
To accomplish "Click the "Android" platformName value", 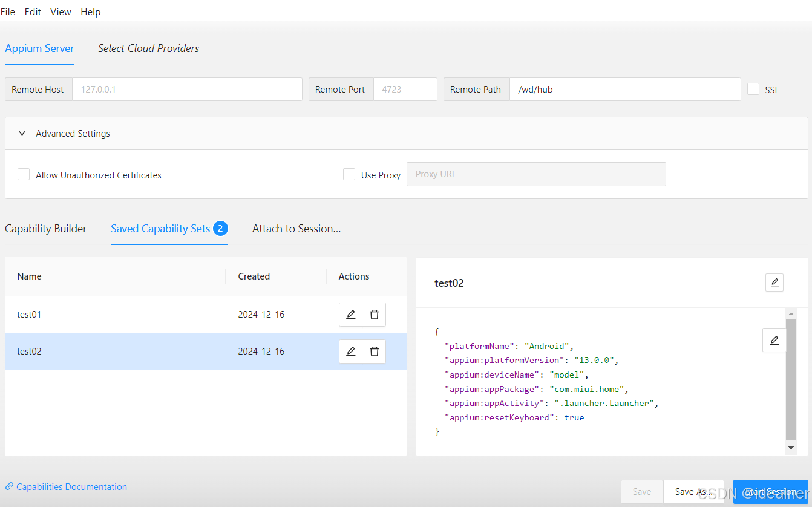I will click(x=546, y=347).
